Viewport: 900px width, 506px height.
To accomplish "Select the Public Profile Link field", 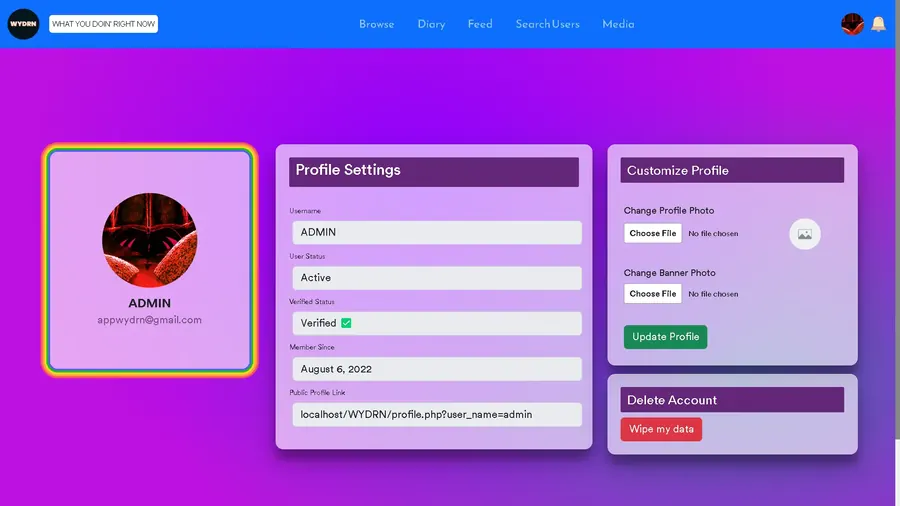I will point(437,414).
